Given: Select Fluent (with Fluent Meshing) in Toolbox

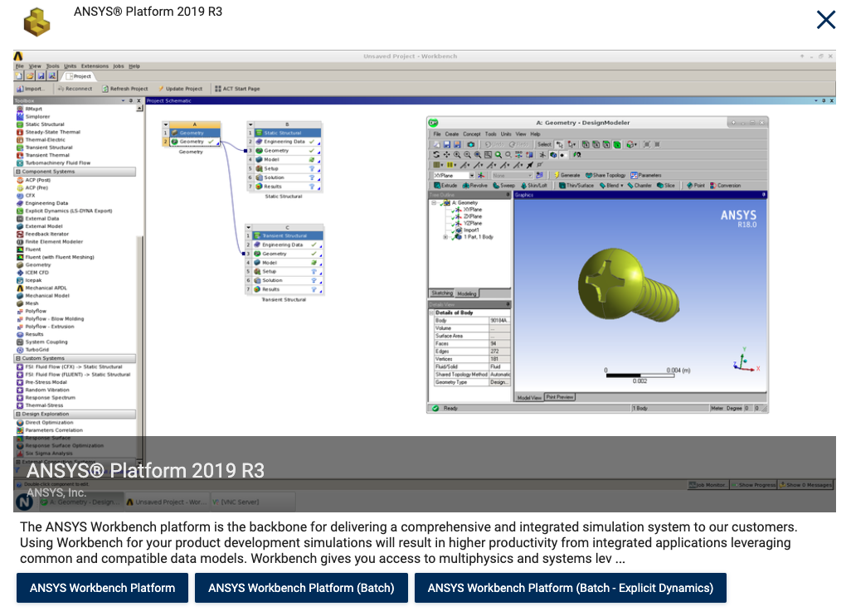Looking at the screenshot, I should point(55,257).
